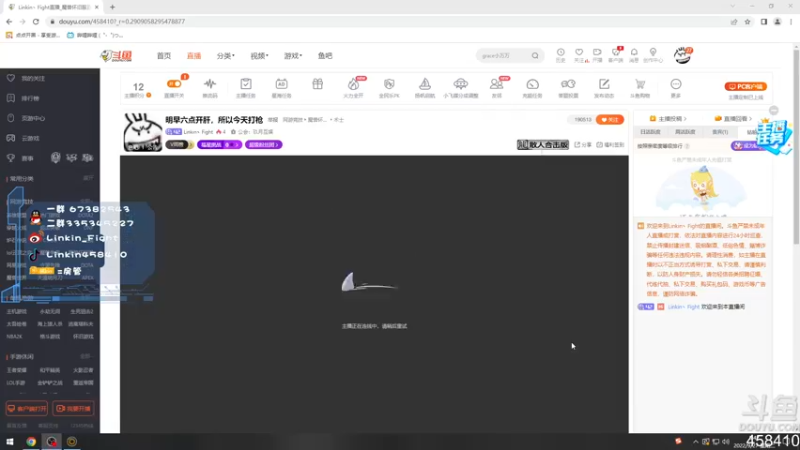Screen dimensions: 800x450
Task: Close the floating 主播任务 widget
Action: (773, 111)
